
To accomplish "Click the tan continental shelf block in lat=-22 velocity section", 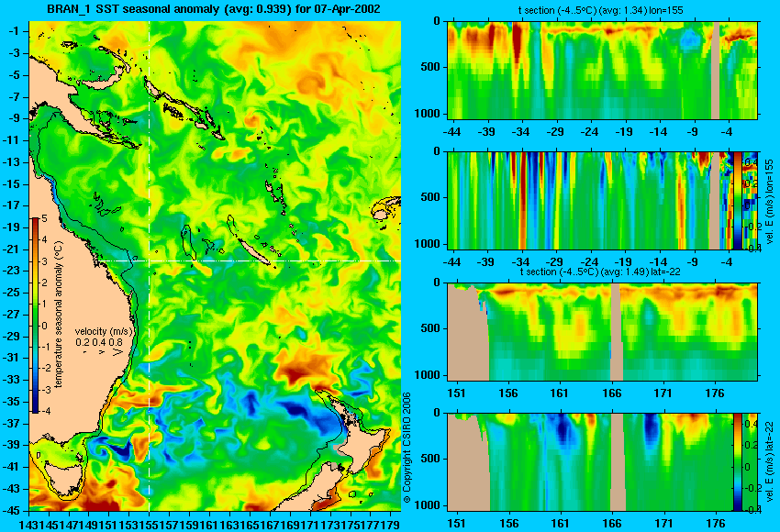I will [x=468, y=465].
